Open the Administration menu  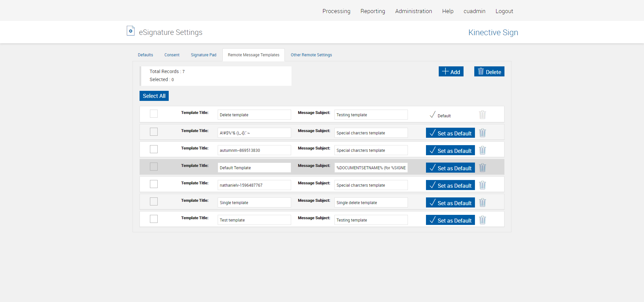(413, 11)
